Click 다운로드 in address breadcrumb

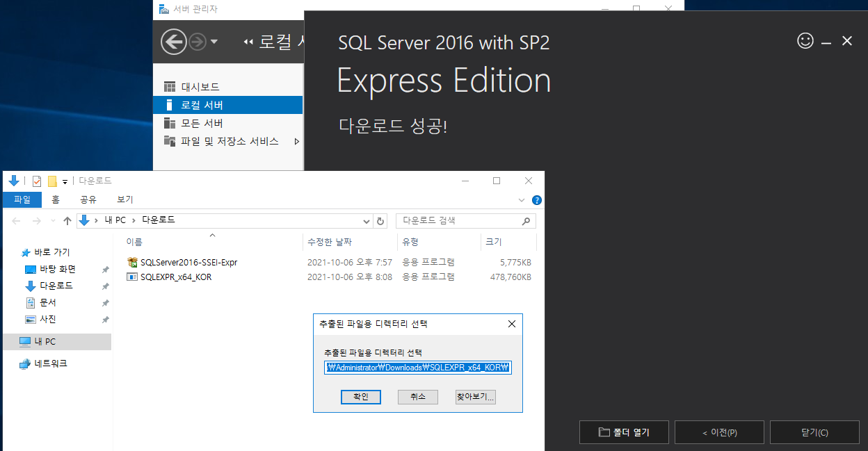(159, 220)
